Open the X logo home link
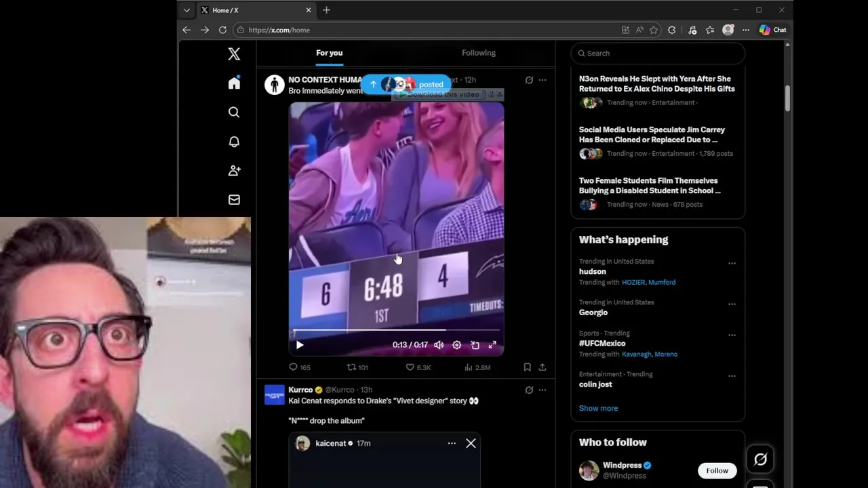Viewport: 868px width, 488px height. pyautogui.click(x=234, y=54)
